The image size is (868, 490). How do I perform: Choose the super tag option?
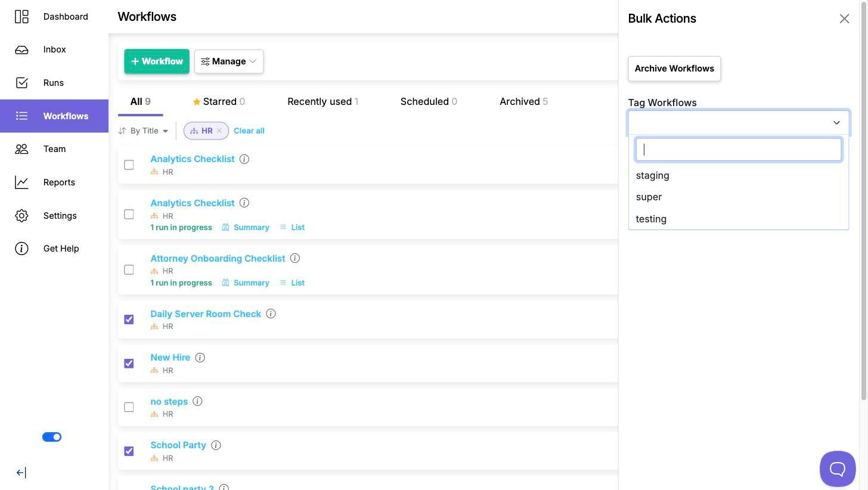[x=739, y=197]
